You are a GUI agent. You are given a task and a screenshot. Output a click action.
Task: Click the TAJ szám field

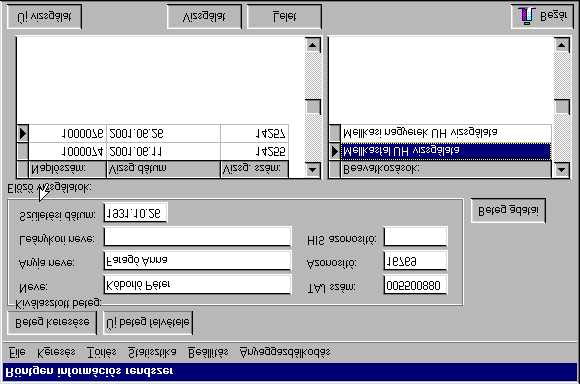tap(415, 285)
